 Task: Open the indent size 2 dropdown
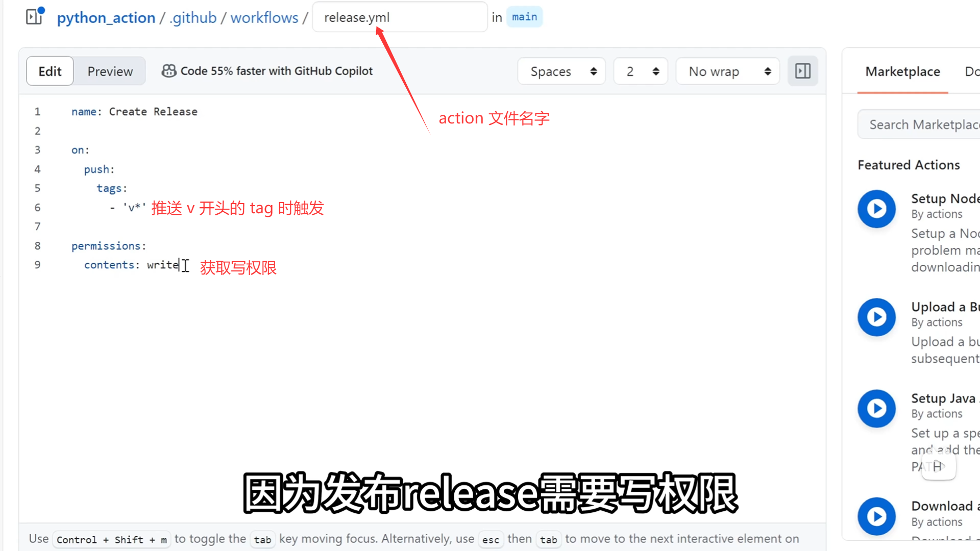[x=641, y=71]
